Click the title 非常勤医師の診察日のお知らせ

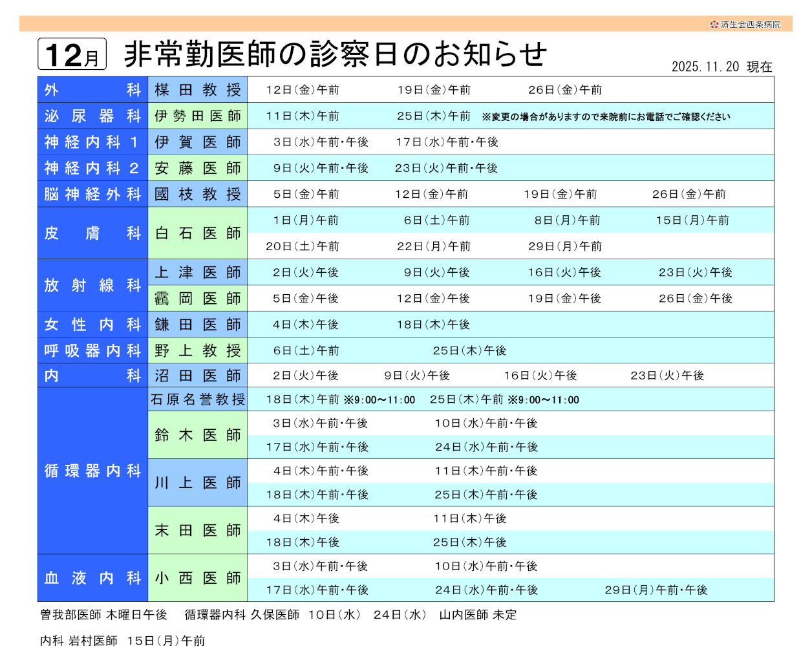click(336, 54)
